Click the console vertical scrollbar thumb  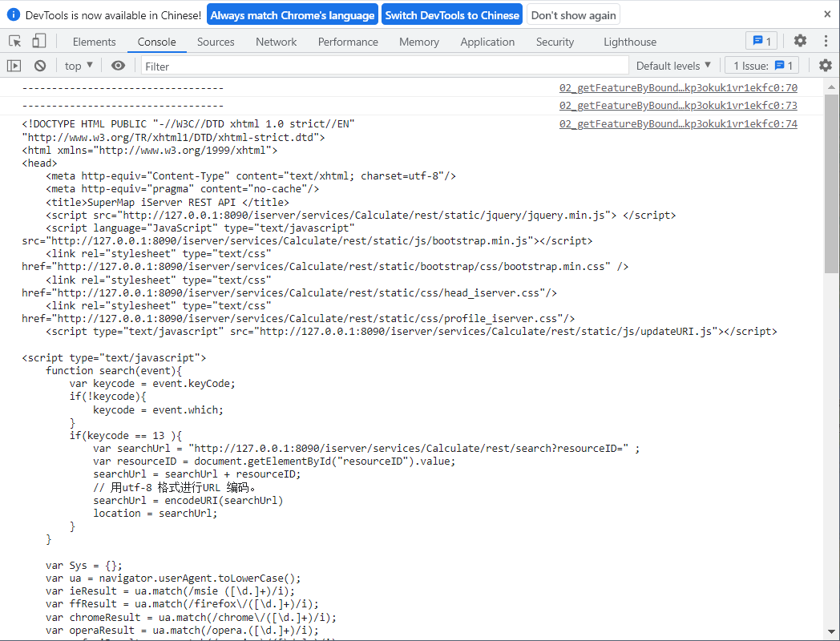pos(831,184)
